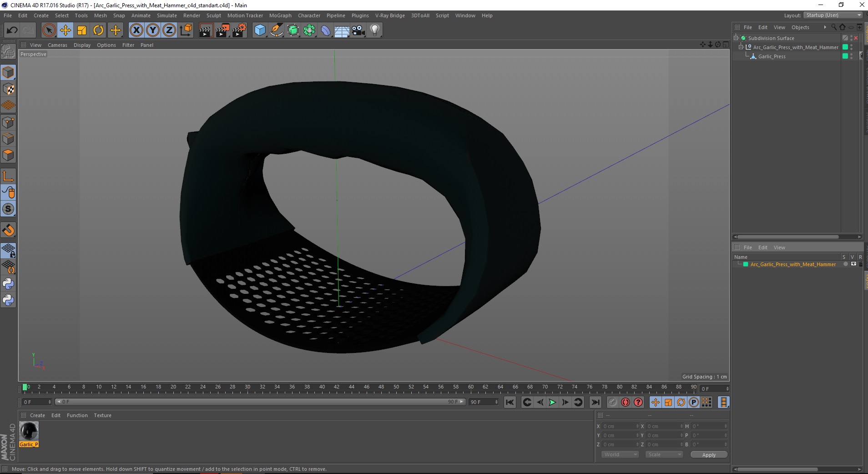Open the floor/environment icon
This screenshot has height=474, width=868.
pyautogui.click(x=342, y=30)
